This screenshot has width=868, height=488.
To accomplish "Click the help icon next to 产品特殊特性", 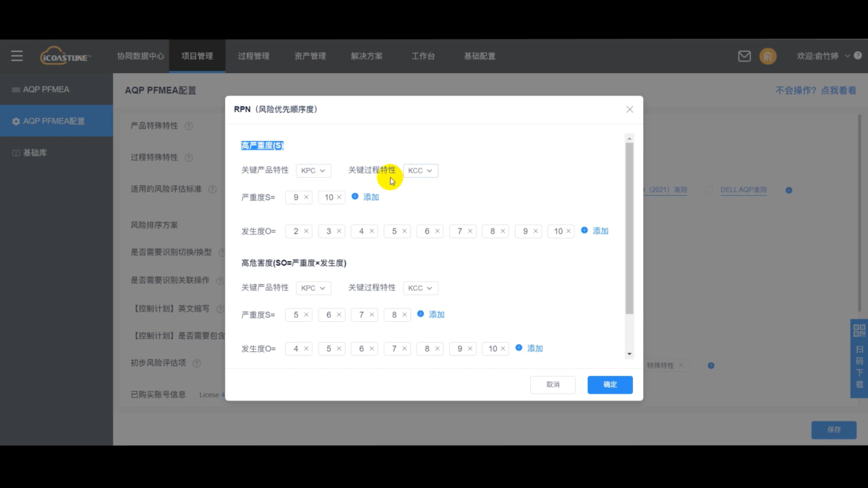I will click(189, 126).
